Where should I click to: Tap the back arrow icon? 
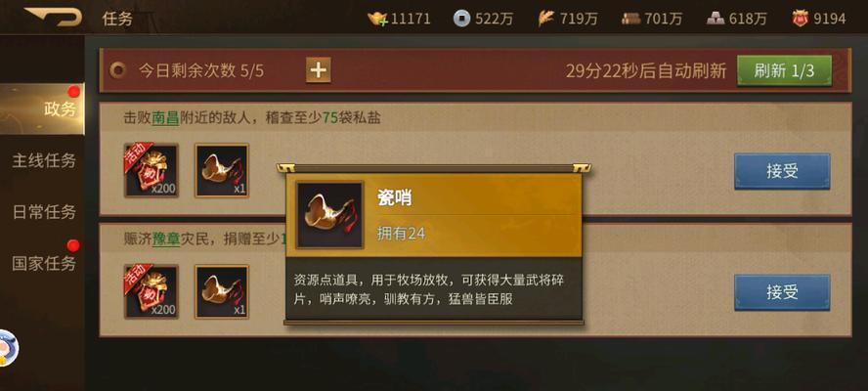pyautogui.click(x=53, y=17)
